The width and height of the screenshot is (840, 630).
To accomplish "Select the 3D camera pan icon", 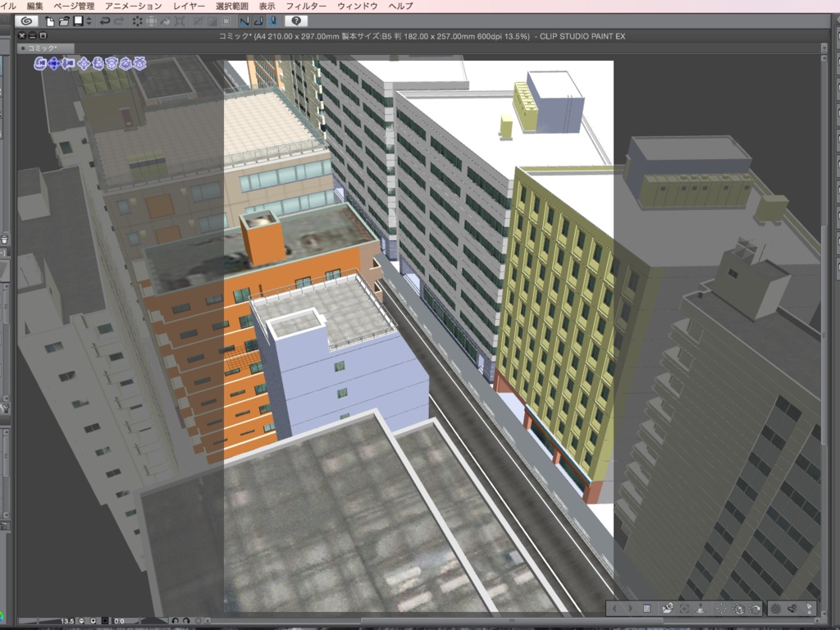I will (x=54, y=64).
